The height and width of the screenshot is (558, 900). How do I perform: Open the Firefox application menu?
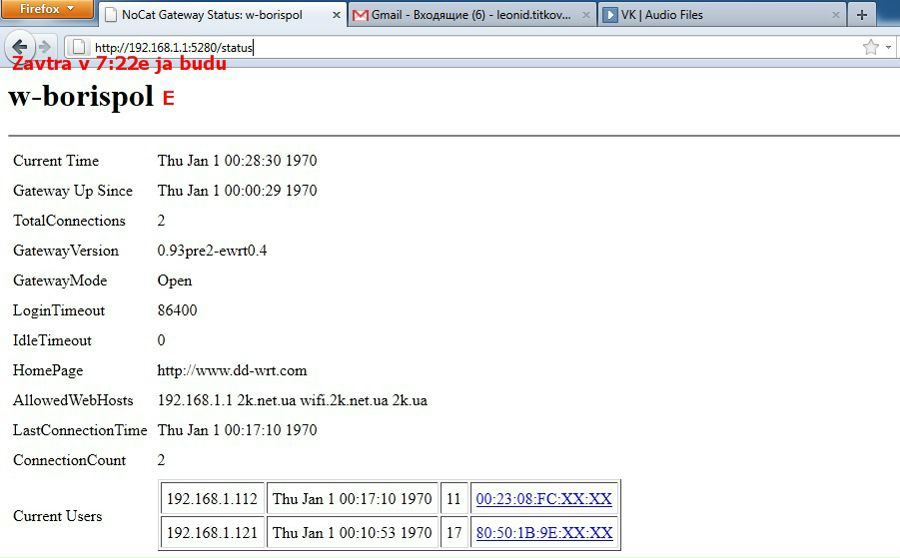[47, 9]
